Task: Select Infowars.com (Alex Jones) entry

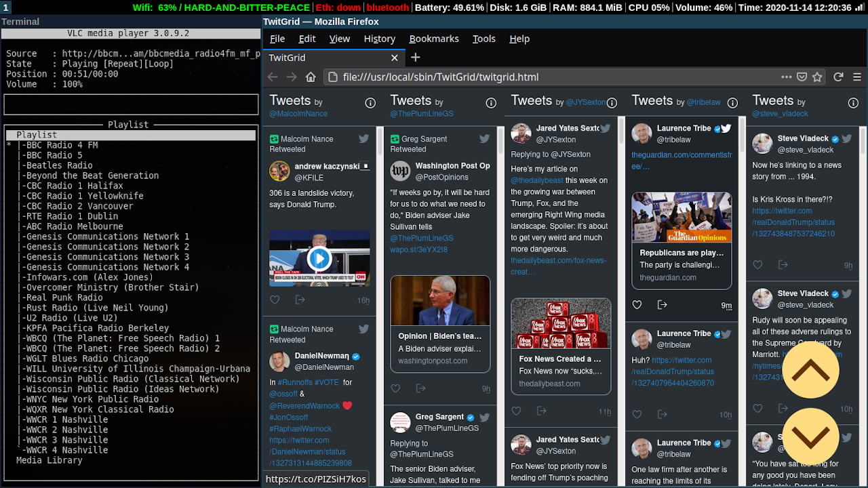Action: point(88,277)
